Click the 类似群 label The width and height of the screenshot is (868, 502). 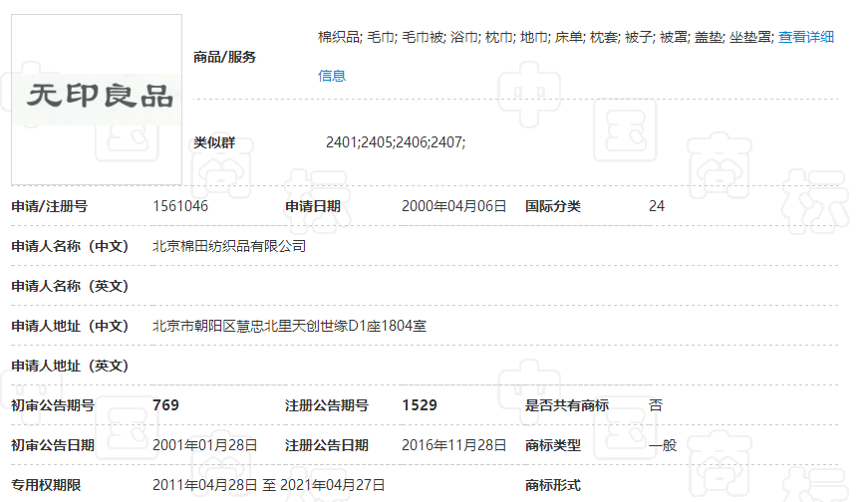pos(214,142)
